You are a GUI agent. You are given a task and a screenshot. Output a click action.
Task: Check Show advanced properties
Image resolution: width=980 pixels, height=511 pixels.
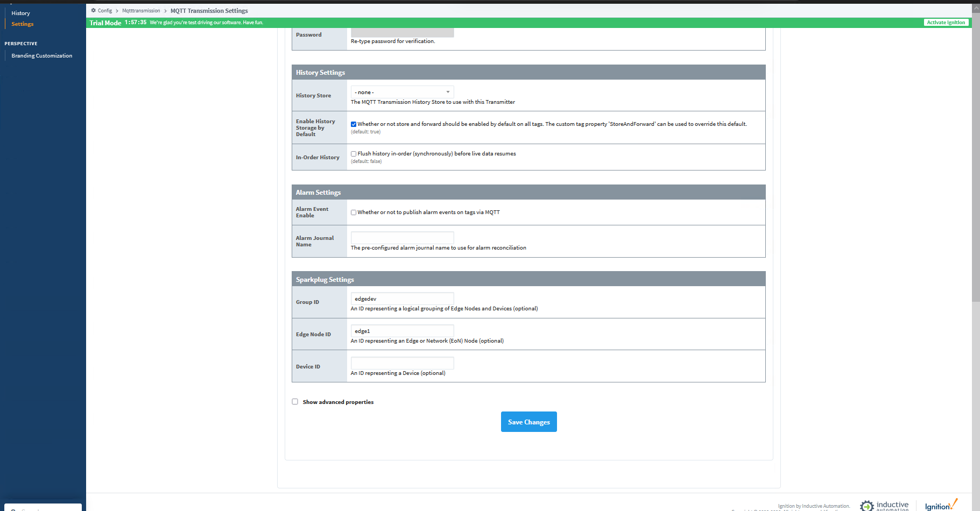coord(295,402)
